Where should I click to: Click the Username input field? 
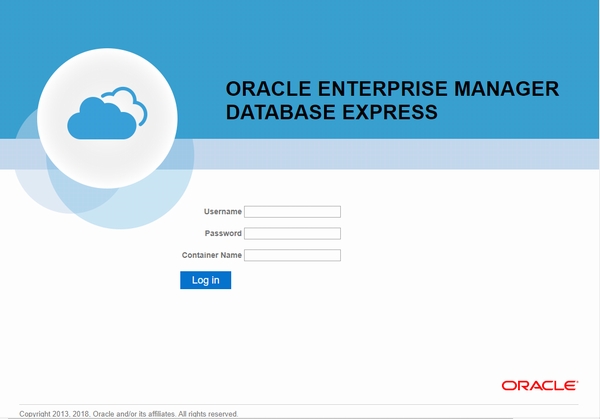(292, 212)
